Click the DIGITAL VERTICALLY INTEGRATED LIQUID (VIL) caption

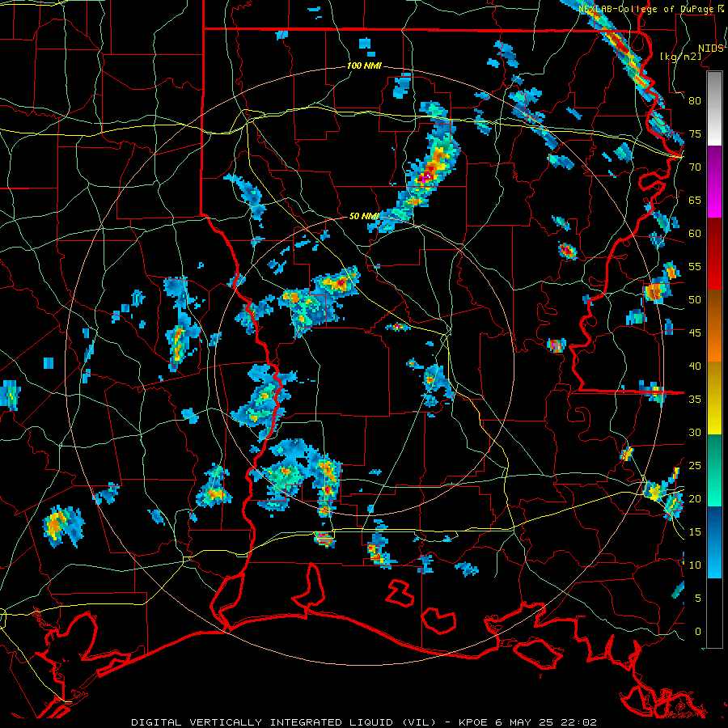[283, 722]
